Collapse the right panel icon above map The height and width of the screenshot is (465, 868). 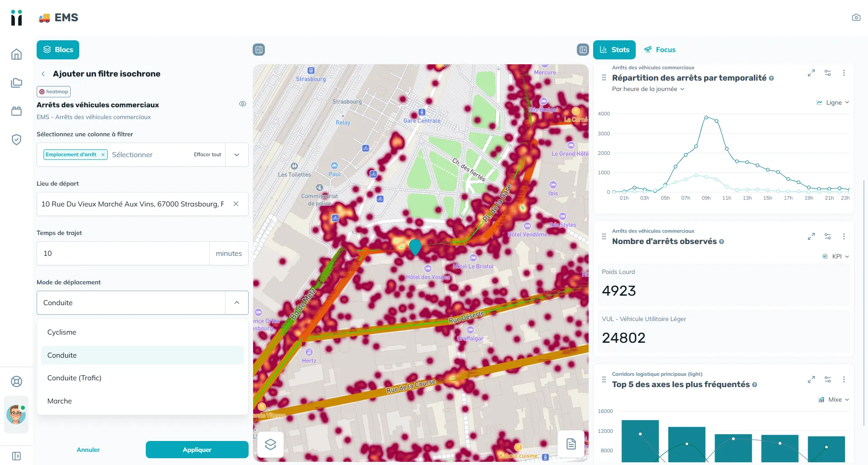(x=583, y=50)
